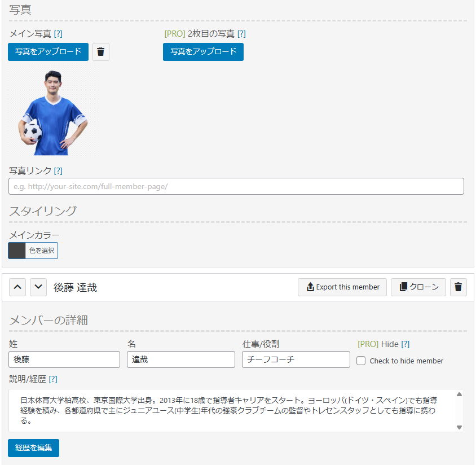Check the hide member checkbox

[x=362, y=361]
